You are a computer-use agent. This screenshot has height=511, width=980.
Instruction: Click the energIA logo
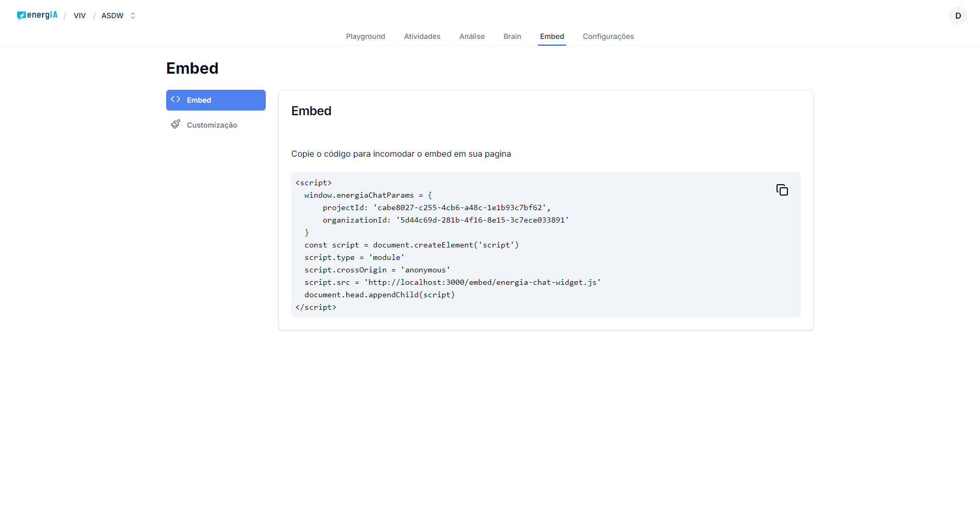point(37,15)
